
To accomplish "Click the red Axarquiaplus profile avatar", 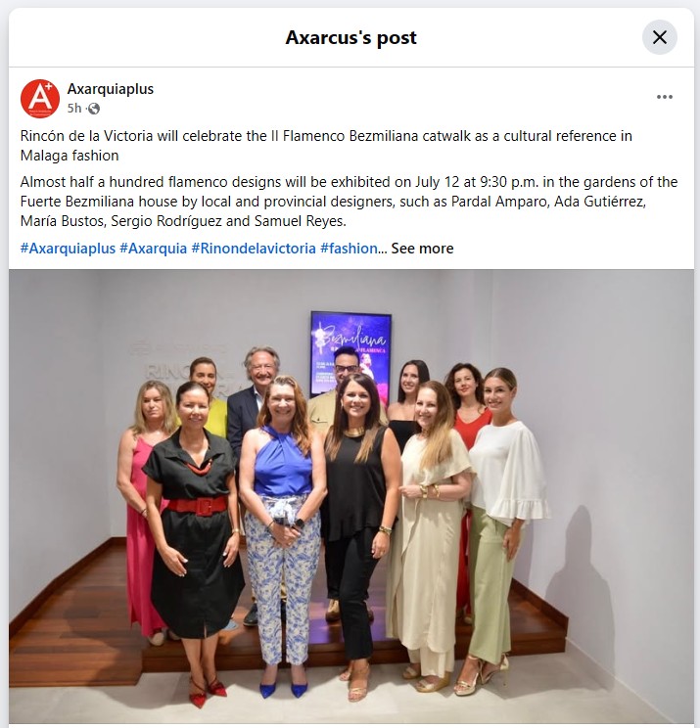I will tap(40, 99).
